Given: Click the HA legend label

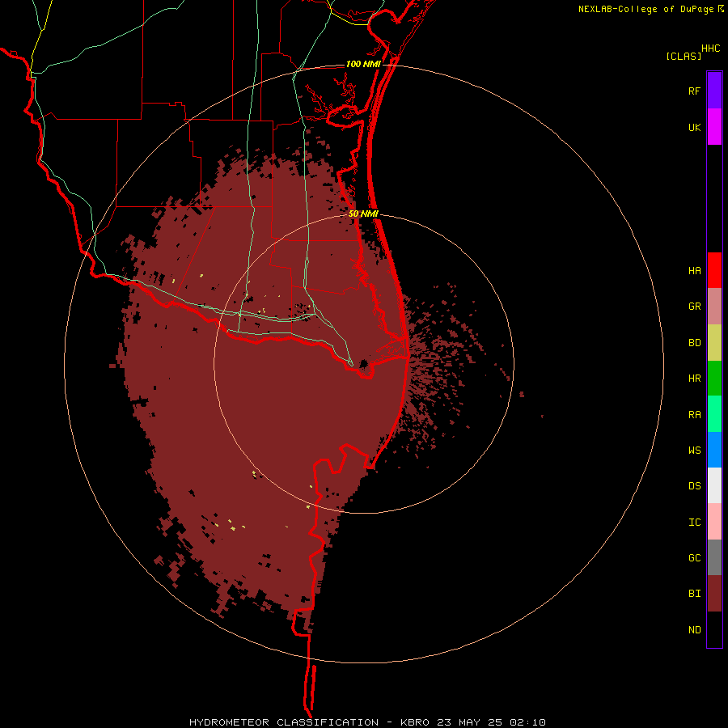Looking at the screenshot, I should pyautogui.click(x=694, y=271).
